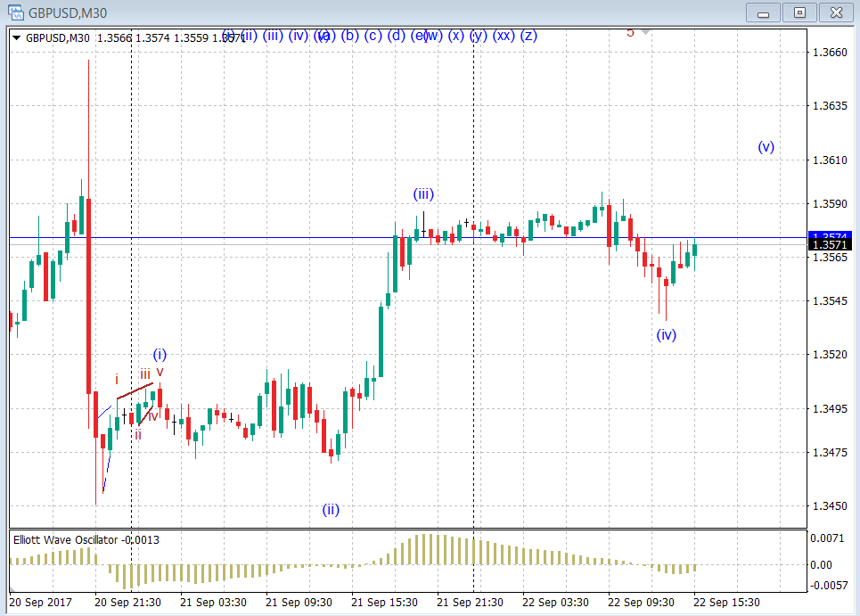Pick the (x) label in the top label row
Screen dimensions: 860x616
coord(455,36)
